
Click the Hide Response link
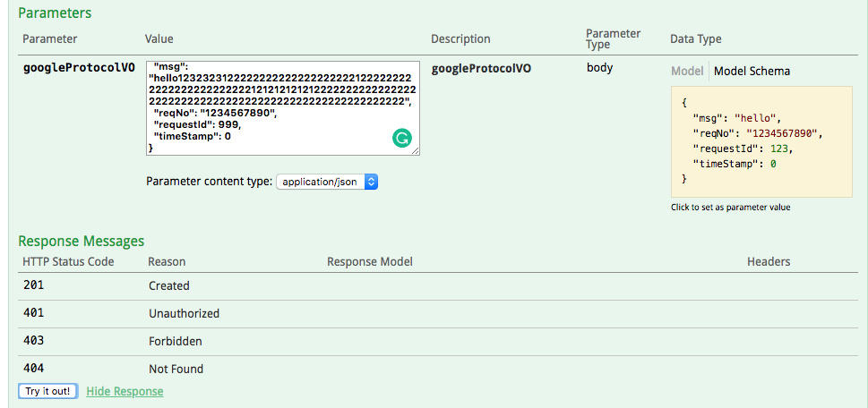[x=125, y=391]
